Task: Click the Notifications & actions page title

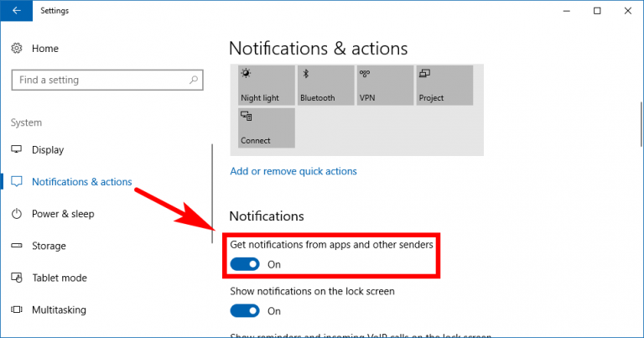Action: [x=319, y=49]
